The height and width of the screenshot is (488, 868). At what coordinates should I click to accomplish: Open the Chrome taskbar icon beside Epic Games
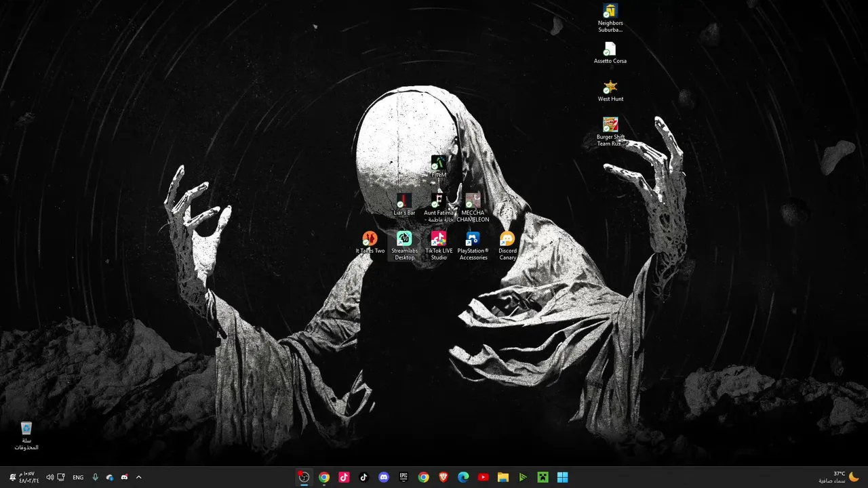pyautogui.click(x=423, y=477)
